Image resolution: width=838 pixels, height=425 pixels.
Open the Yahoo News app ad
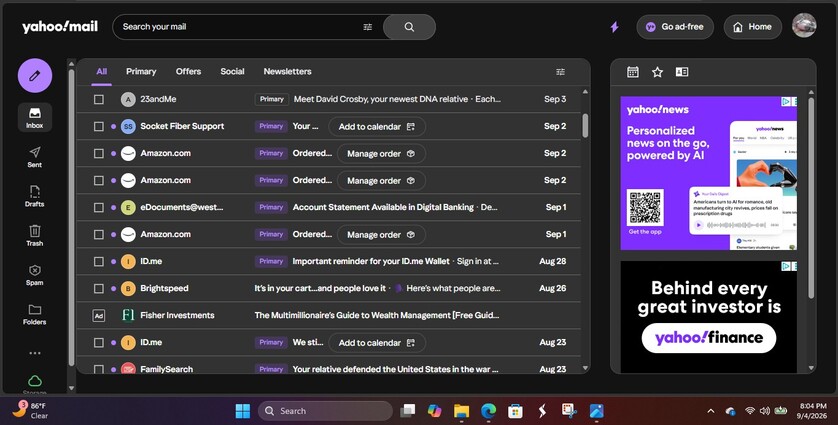709,173
